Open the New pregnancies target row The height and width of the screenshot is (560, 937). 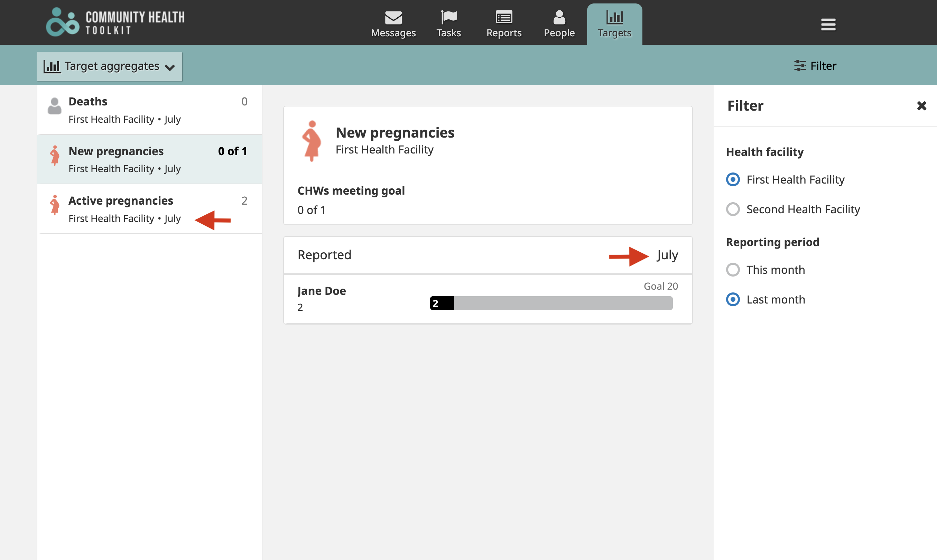(149, 159)
